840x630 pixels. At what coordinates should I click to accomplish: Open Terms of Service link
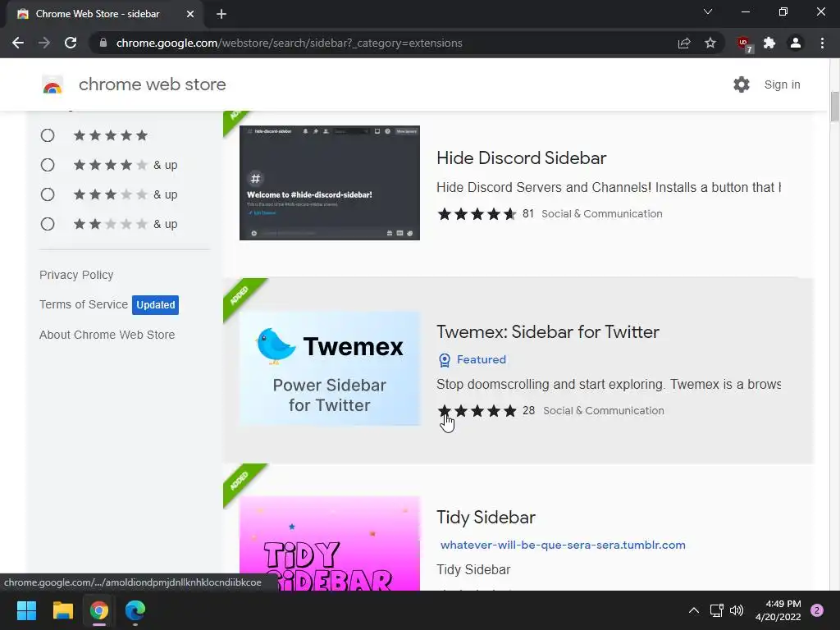pos(84,304)
